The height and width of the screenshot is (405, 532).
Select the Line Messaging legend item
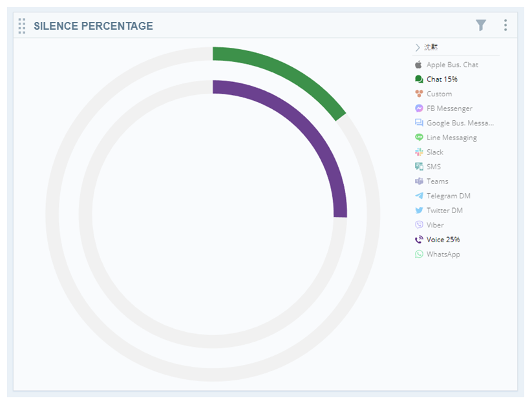[445, 138]
